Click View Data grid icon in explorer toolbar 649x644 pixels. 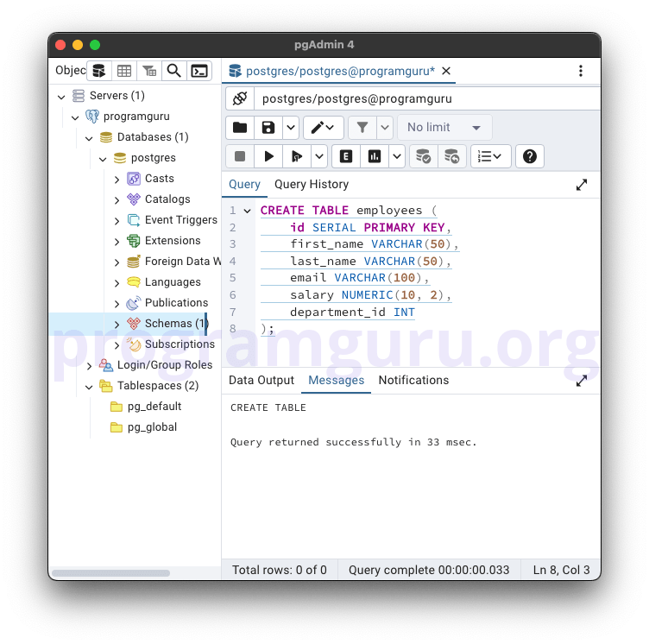pos(124,71)
